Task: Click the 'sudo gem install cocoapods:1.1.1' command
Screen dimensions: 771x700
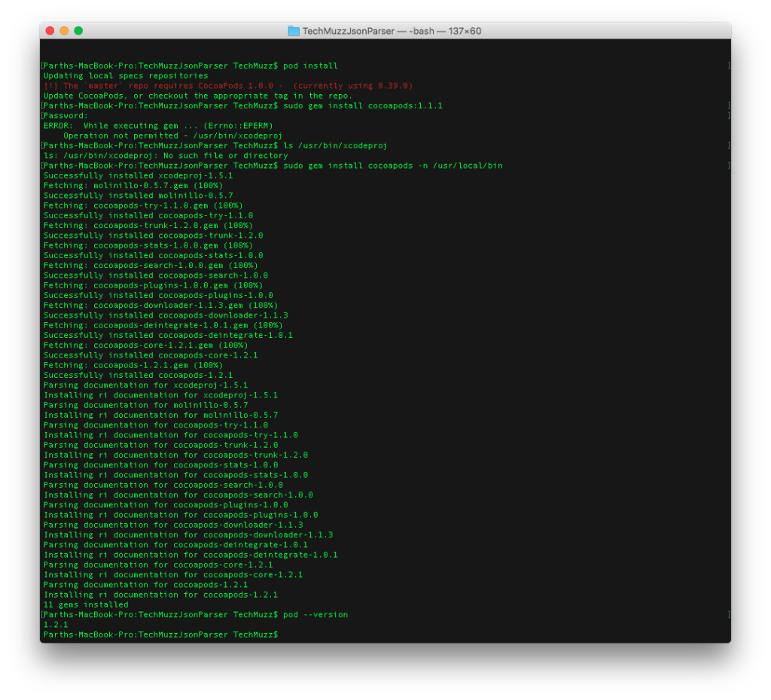Action: pos(363,105)
